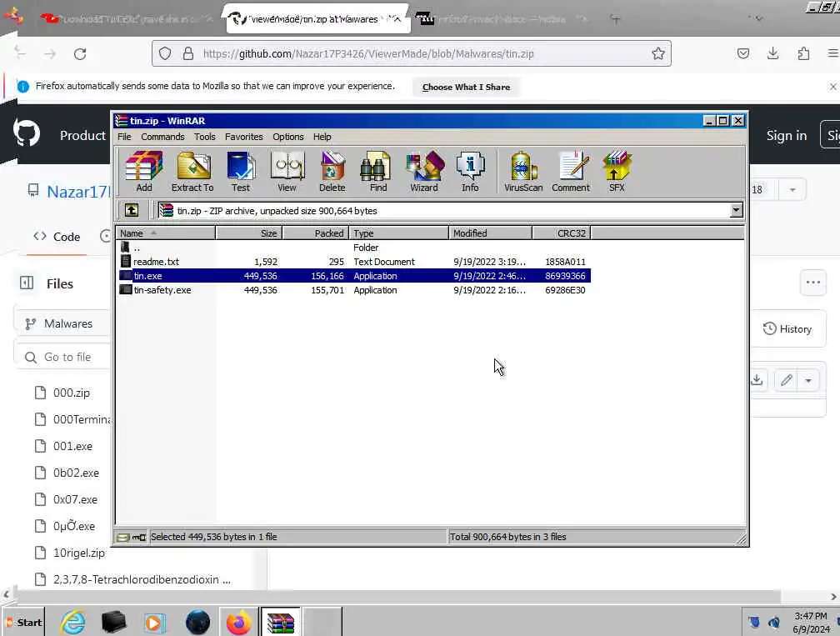Click the GitHub file download icon

[757, 380]
